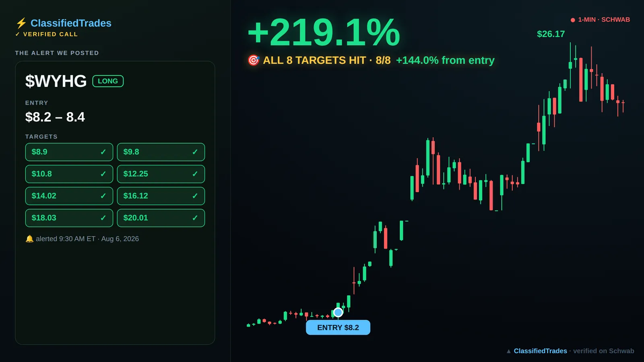This screenshot has height=362, width=644.
Task: Open the ClassifiedTrades footer link
Action: (x=540, y=351)
